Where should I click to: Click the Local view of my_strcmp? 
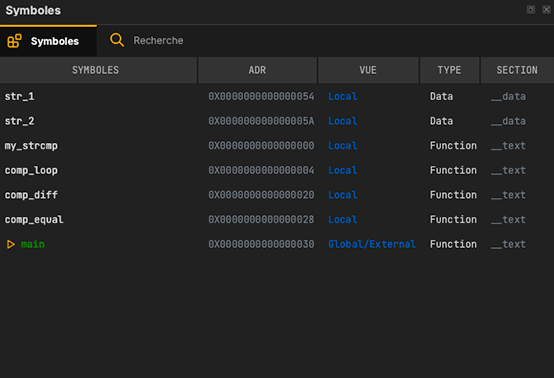click(x=343, y=146)
